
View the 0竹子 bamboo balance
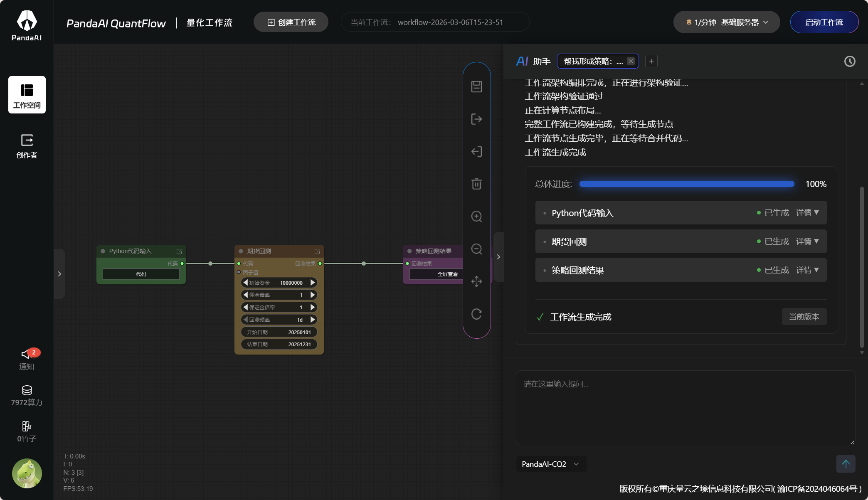click(27, 432)
